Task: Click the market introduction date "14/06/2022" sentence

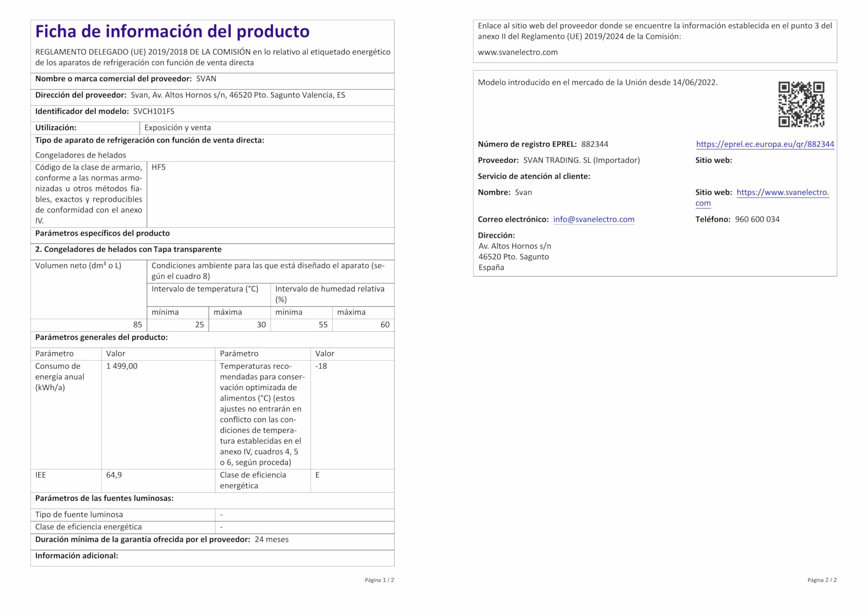Action: [x=598, y=82]
